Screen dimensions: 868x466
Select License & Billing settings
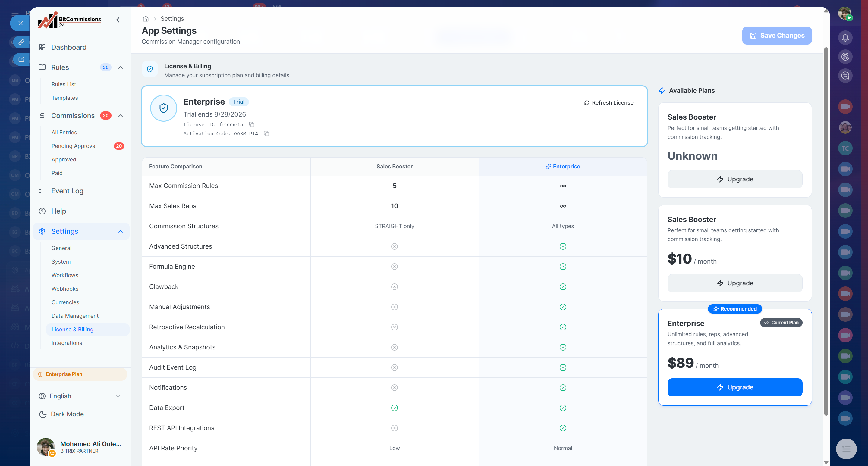[88, 329]
